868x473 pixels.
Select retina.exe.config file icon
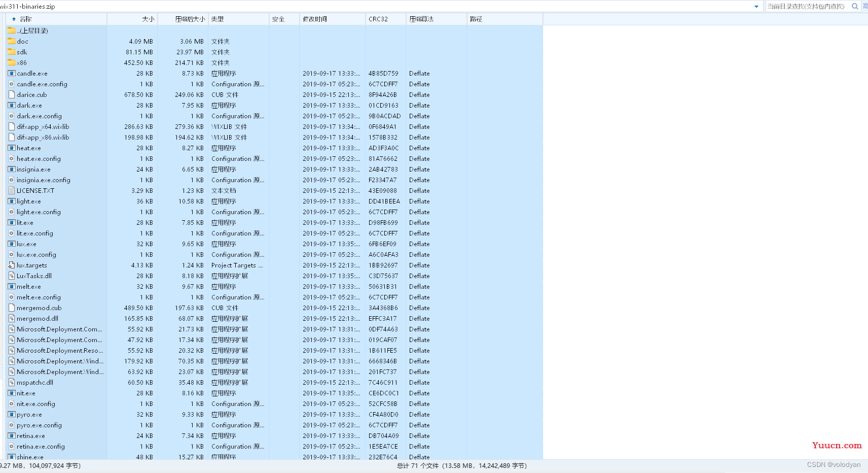pyautogui.click(x=12, y=446)
